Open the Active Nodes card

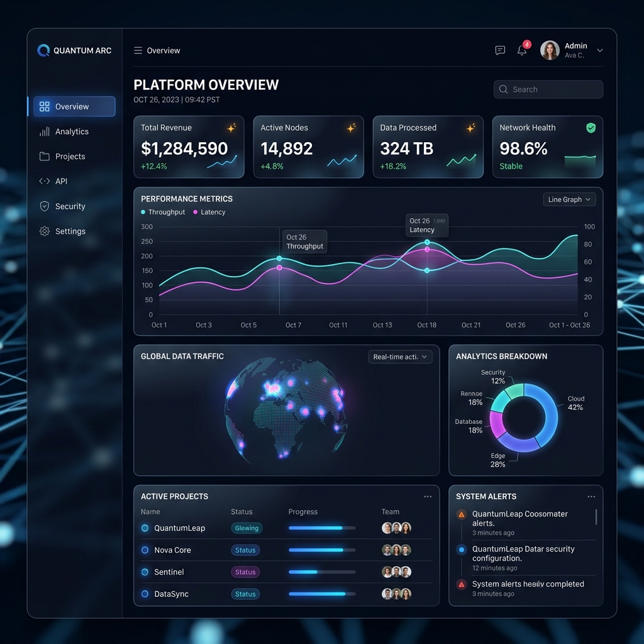308,147
